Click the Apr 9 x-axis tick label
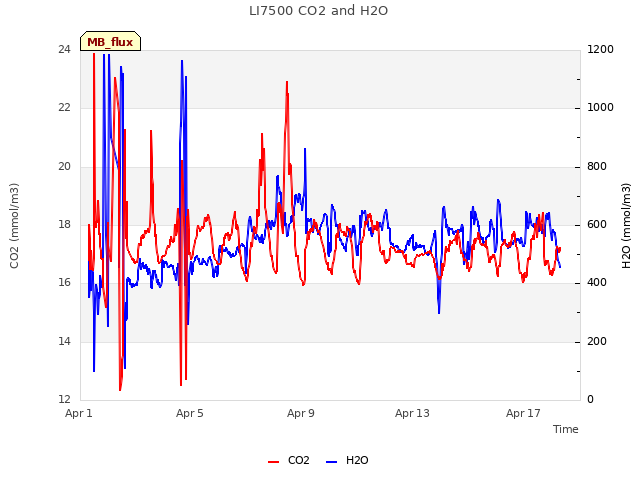640x480 pixels. [301, 413]
